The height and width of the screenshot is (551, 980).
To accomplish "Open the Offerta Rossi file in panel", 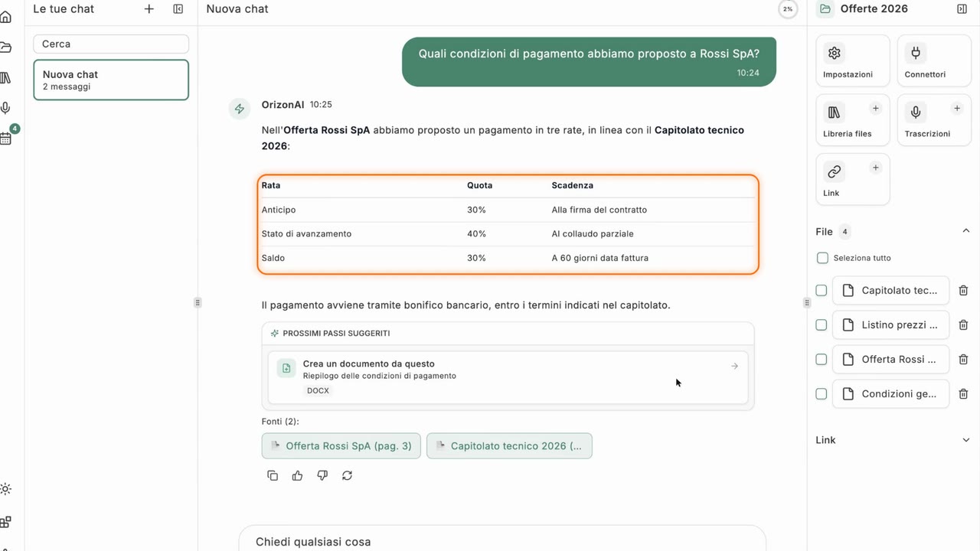I will 890,360.
